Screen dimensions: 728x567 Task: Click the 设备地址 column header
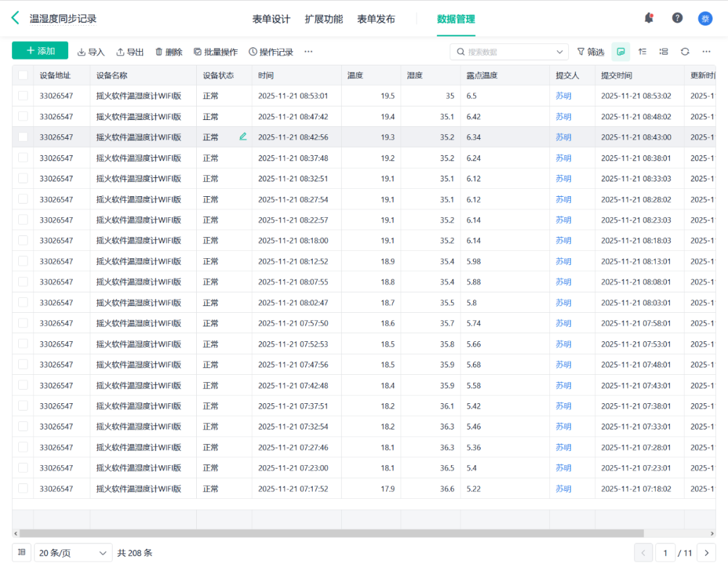pos(55,76)
